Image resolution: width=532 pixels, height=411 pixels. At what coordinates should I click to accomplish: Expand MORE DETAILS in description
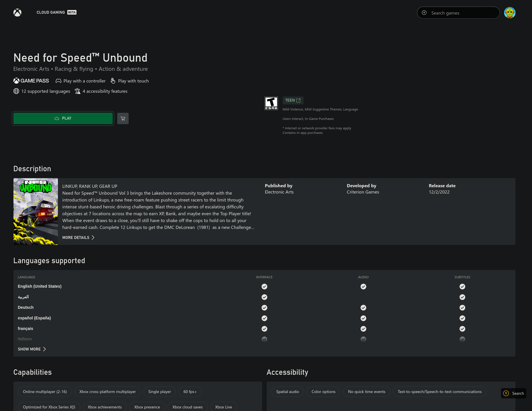78,237
